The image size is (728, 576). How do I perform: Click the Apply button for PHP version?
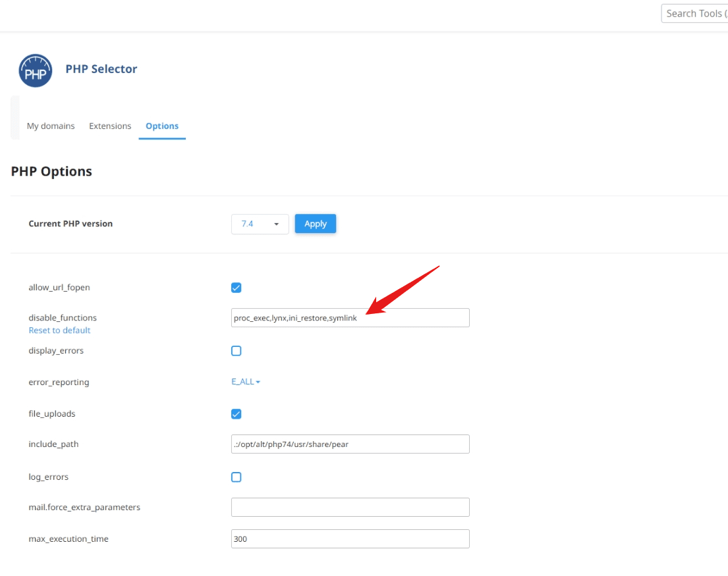coord(315,224)
